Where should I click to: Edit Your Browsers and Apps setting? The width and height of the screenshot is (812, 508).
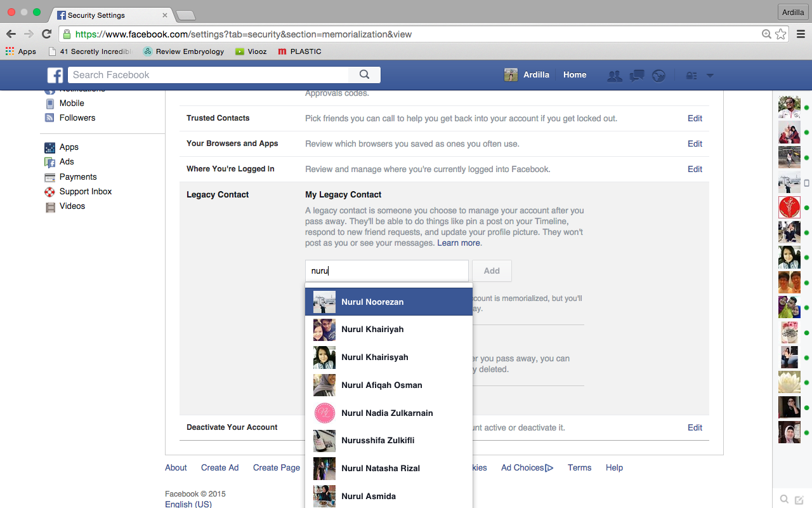(x=695, y=144)
